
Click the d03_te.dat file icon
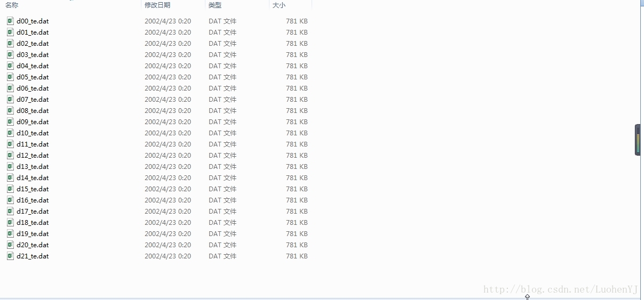tap(10, 54)
